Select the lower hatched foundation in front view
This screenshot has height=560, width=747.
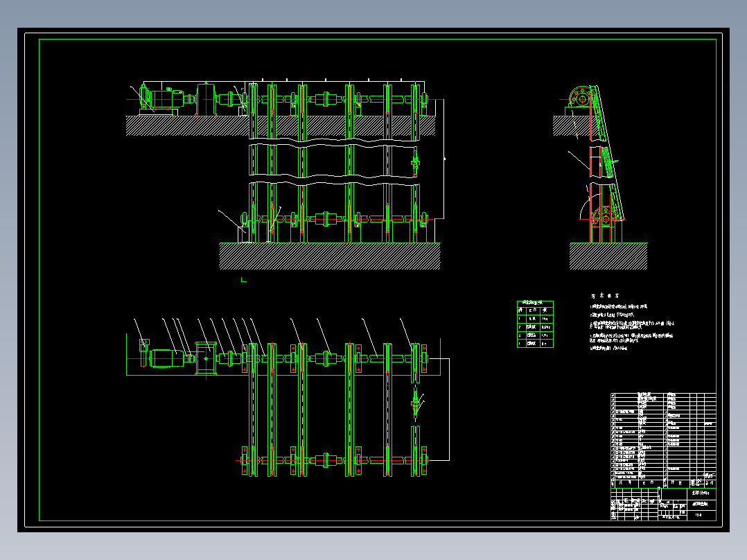click(x=330, y=256)
